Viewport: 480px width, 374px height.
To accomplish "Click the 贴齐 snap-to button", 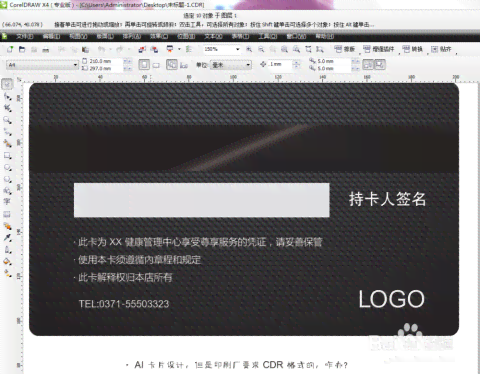I will [x=441, y=49].
